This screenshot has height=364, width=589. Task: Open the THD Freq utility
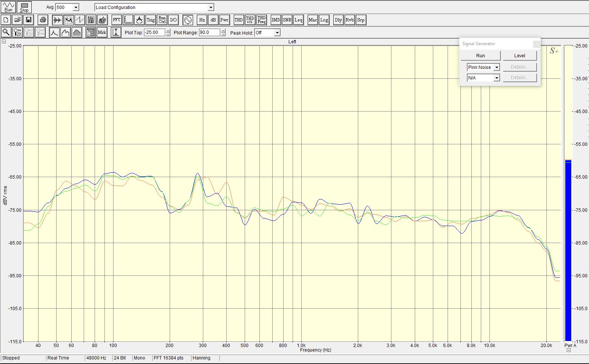pos(262,20)
